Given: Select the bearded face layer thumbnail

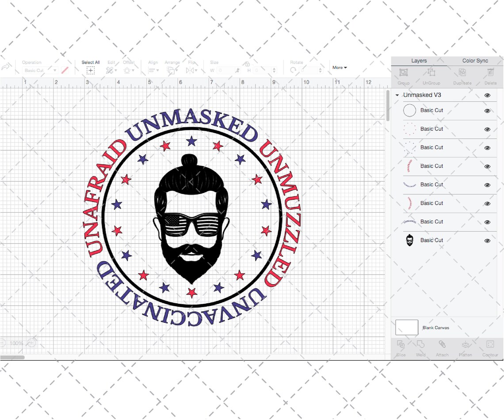Looking at the screenshot, I should (x=409, y=241).
